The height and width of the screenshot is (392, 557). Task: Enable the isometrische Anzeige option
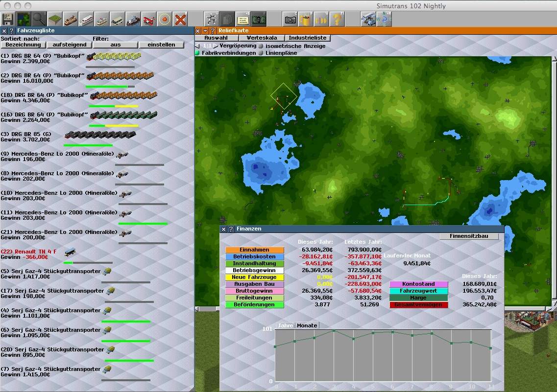[x=262, y=46]
